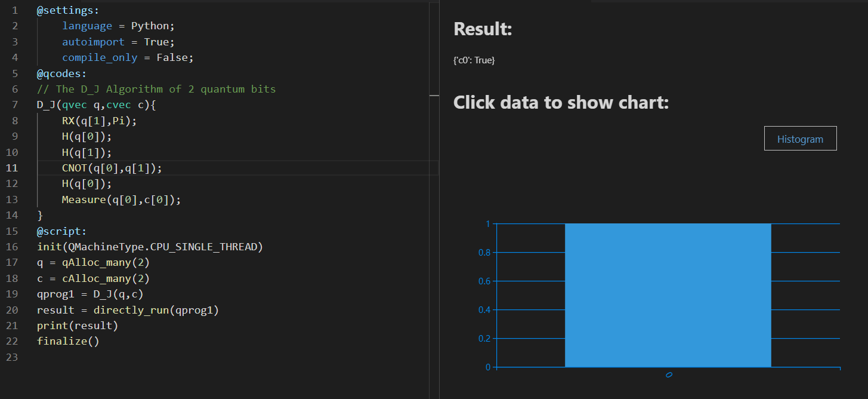The image size is (868, 399).
Task: Click the compile_only = False setting
Action: [x=128, y=57]
